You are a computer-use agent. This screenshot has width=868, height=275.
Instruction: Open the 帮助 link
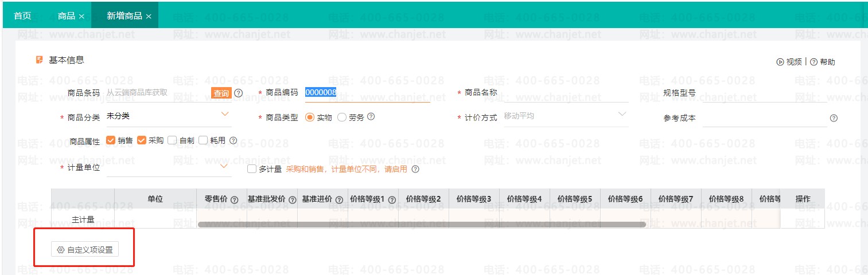tap(823, 62)
